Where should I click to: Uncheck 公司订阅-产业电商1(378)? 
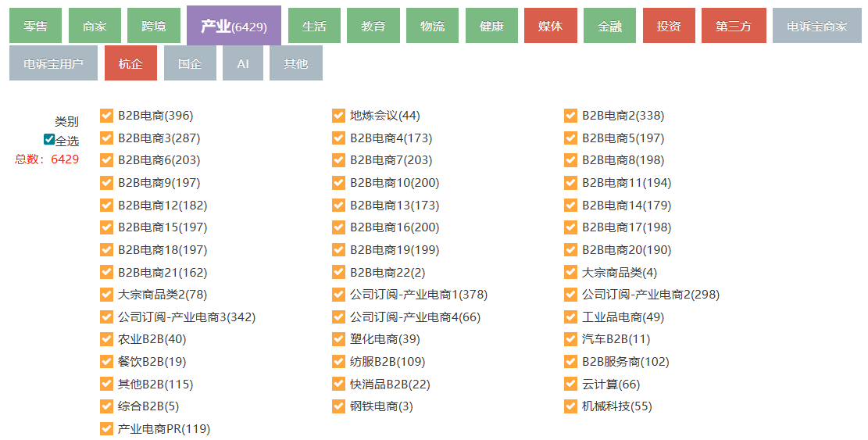339,295
